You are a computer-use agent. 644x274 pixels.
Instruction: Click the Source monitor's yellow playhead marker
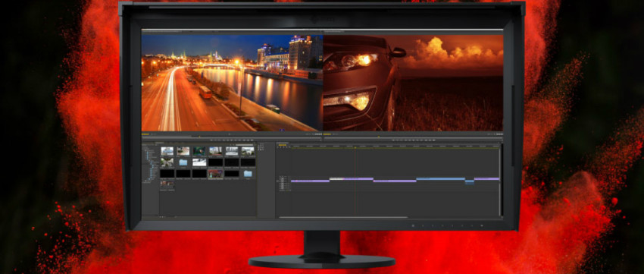[199, 136]
